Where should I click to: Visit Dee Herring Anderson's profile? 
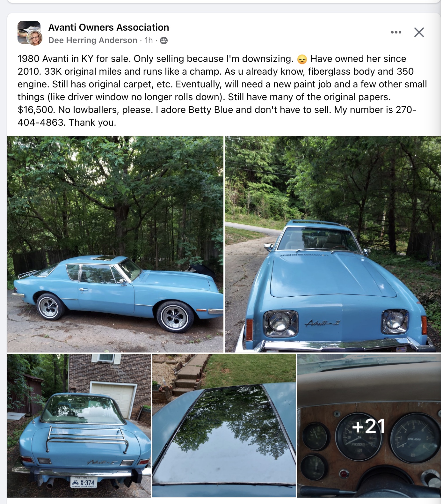coord(93,40)
